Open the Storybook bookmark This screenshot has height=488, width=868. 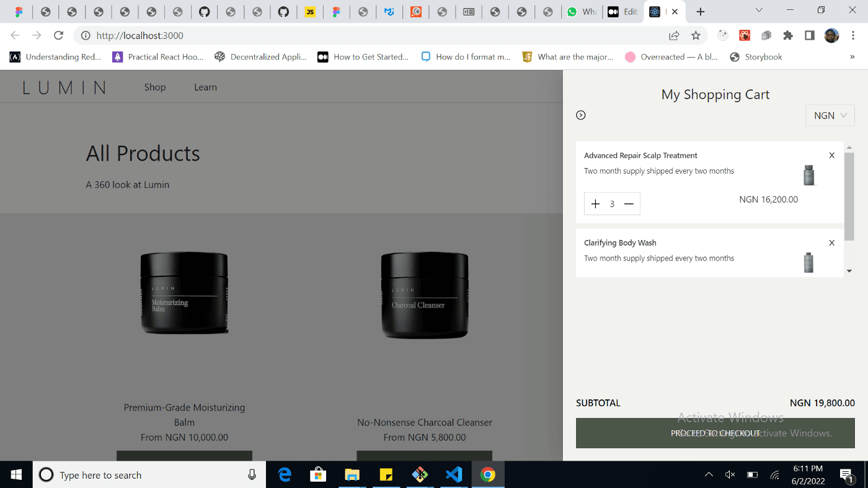coord(756,57)
